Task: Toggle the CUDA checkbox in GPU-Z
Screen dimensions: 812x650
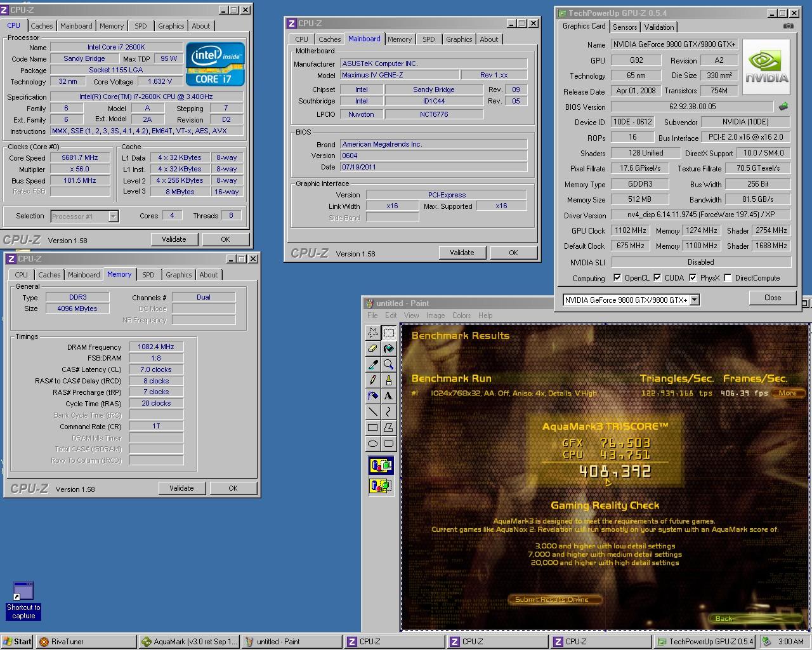Action: click(x=657, y=278)
